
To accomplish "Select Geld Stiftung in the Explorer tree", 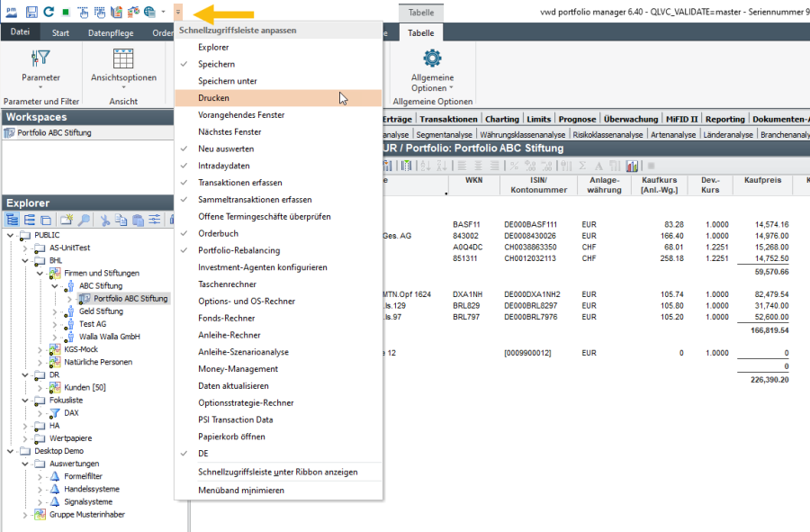I will (x=101, y=311).
